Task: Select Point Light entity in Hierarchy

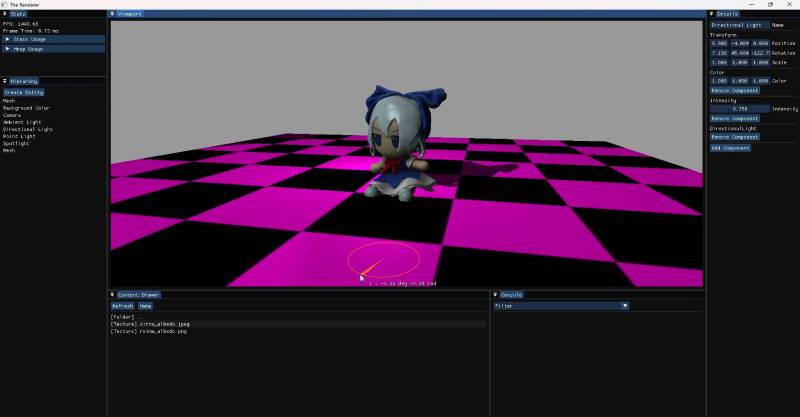Action: tap(20, 136)
